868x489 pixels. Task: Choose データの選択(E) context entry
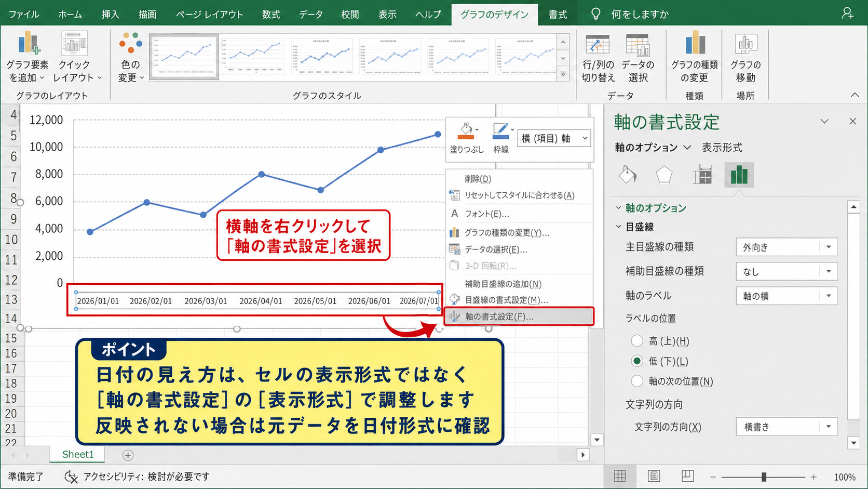[x=519, y=249]
